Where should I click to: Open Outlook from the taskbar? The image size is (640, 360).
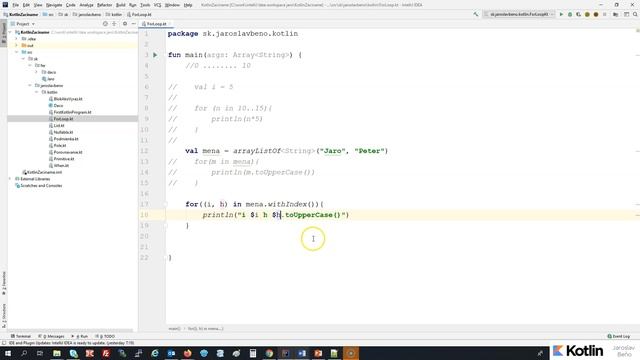171,353
